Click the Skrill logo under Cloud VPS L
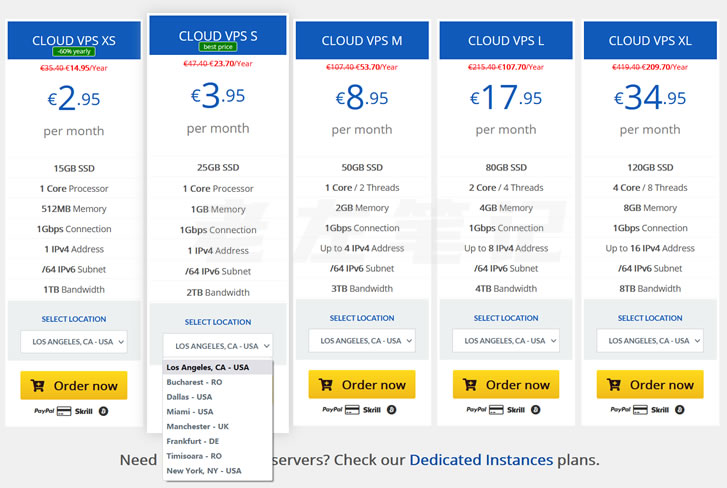 click(516, 409)
